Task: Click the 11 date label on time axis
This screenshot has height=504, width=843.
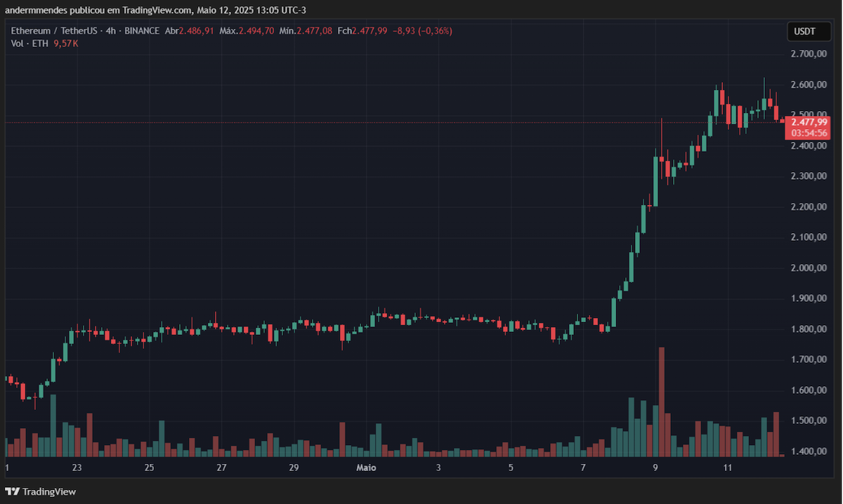Action: point(728,467)
